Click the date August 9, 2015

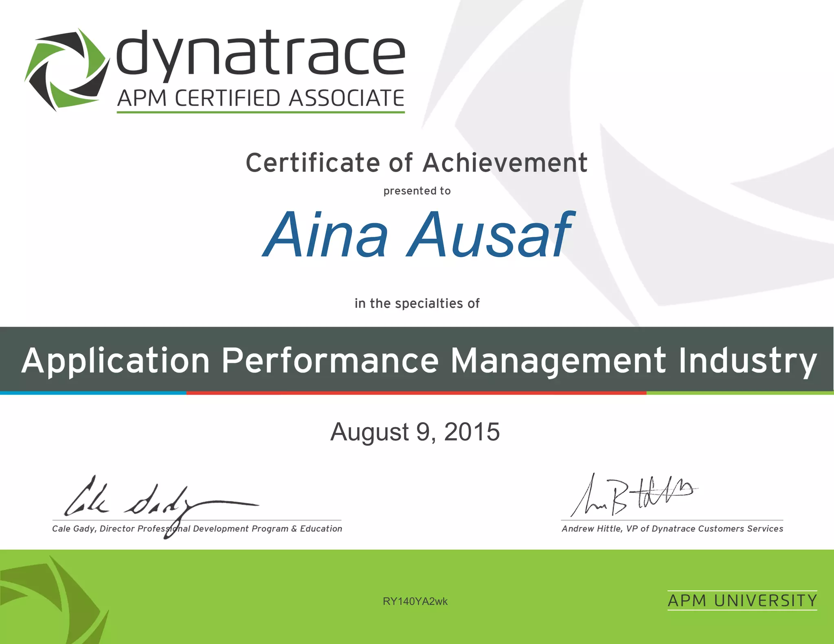(x=415, y=432)
